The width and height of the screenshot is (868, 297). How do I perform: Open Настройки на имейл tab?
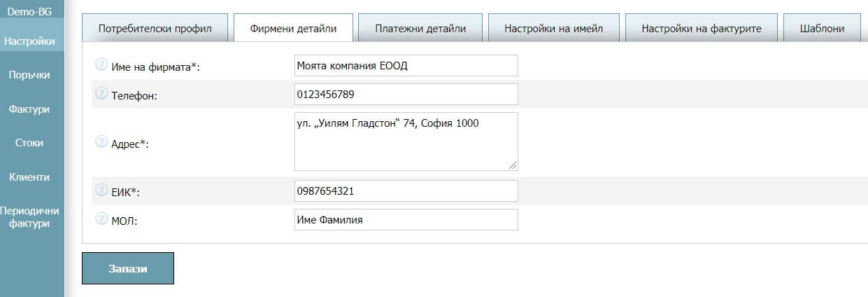pos(554,28)
